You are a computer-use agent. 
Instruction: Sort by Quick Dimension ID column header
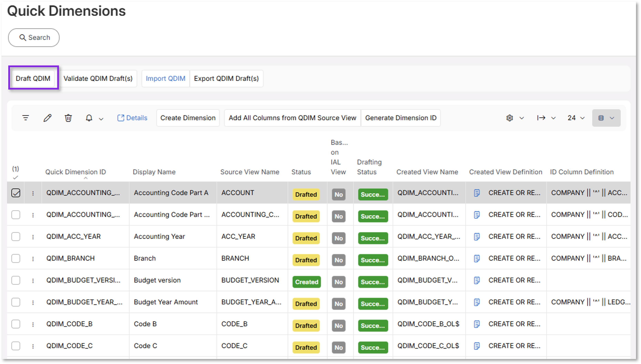tap(75, 172)
